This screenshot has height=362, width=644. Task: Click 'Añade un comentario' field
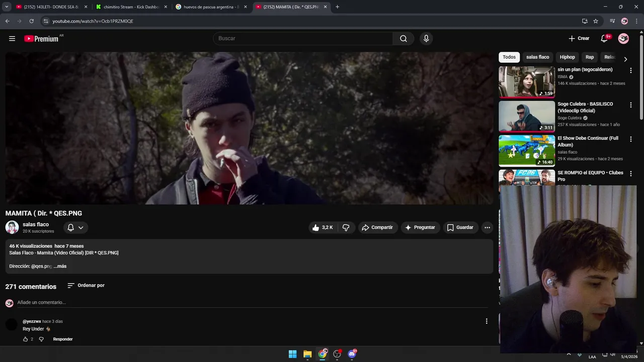[252, 303]
